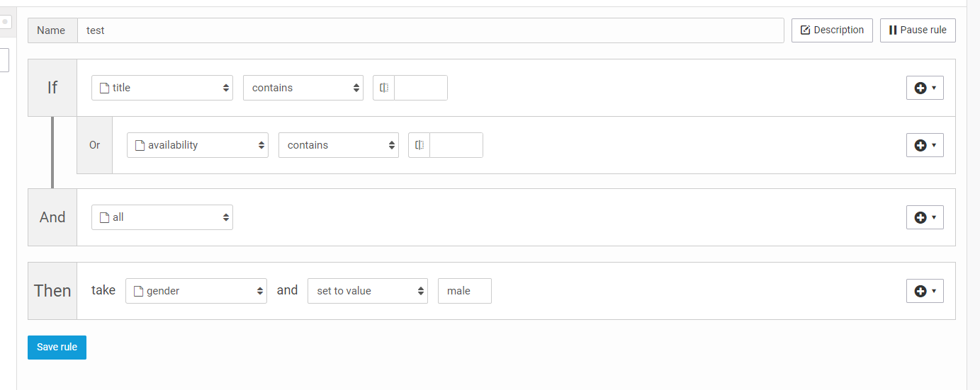Click the plus icon in the Then row
Viewport: 980px width, 390px height.
pos(920,291)
